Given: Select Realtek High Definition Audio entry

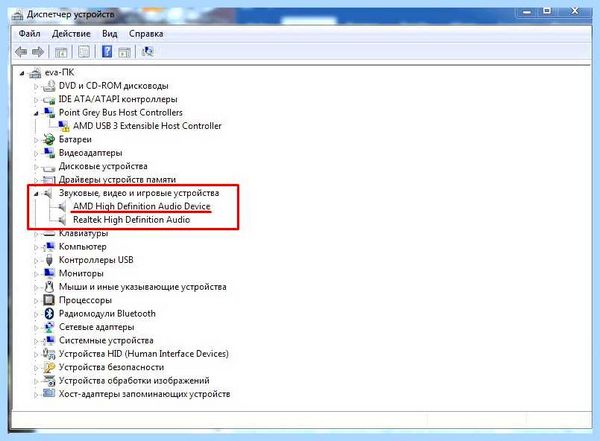Looking at the screenshot, I should pos(131,220).
